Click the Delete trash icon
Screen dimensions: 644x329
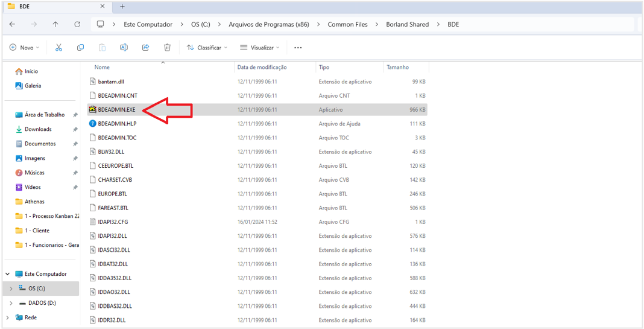[167, 47]
